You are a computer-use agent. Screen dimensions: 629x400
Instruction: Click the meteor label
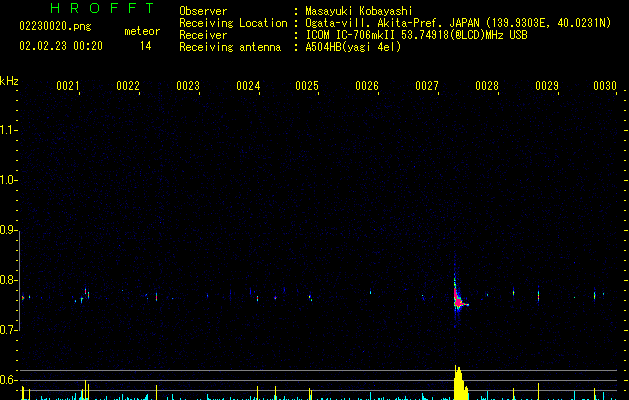click(x=142, y=31)
